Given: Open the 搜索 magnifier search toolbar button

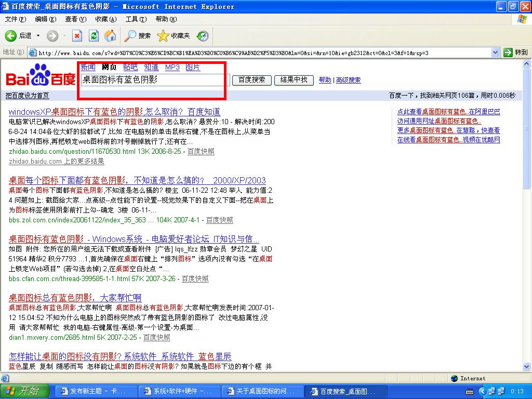Looking at the screenshot, I should pos(137,36).
